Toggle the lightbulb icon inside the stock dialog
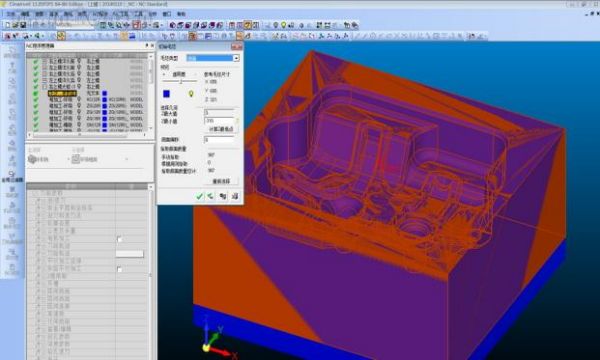The image size is (600, 360). [191, 93]
